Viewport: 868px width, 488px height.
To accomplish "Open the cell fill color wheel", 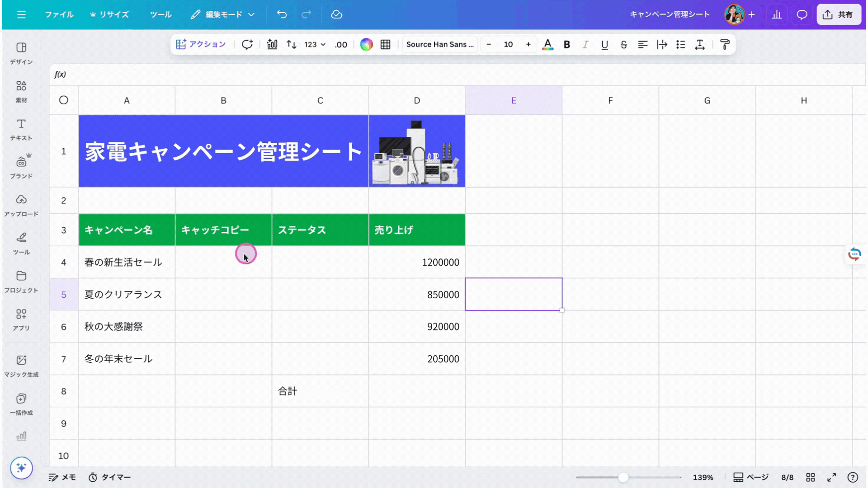I will (x=366, y=44).
